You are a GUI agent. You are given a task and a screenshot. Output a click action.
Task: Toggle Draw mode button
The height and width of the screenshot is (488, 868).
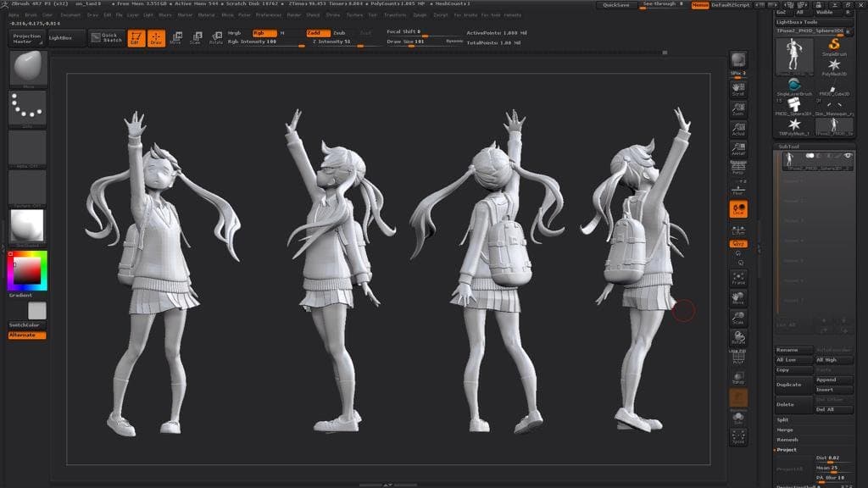[x=156, y=38]
